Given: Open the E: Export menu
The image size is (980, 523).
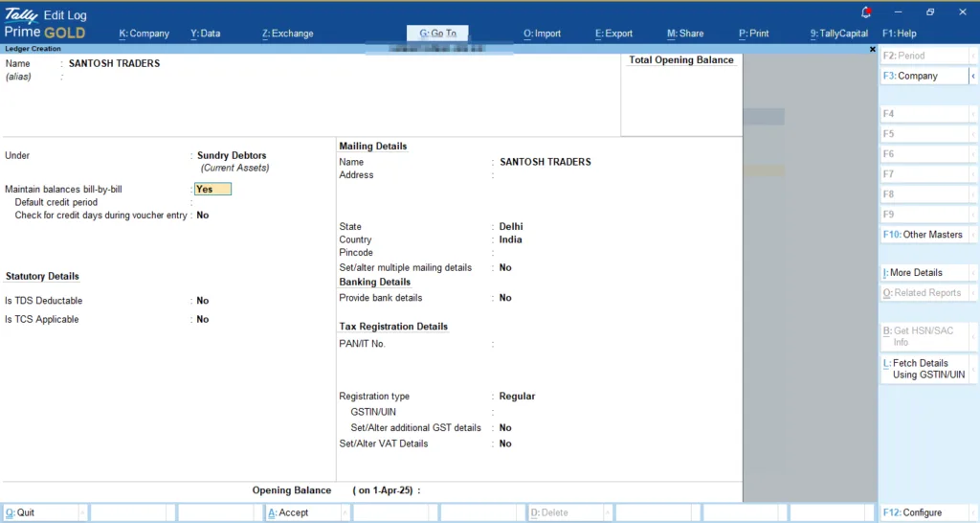Looking at the screenshot, I should [613, 34].
